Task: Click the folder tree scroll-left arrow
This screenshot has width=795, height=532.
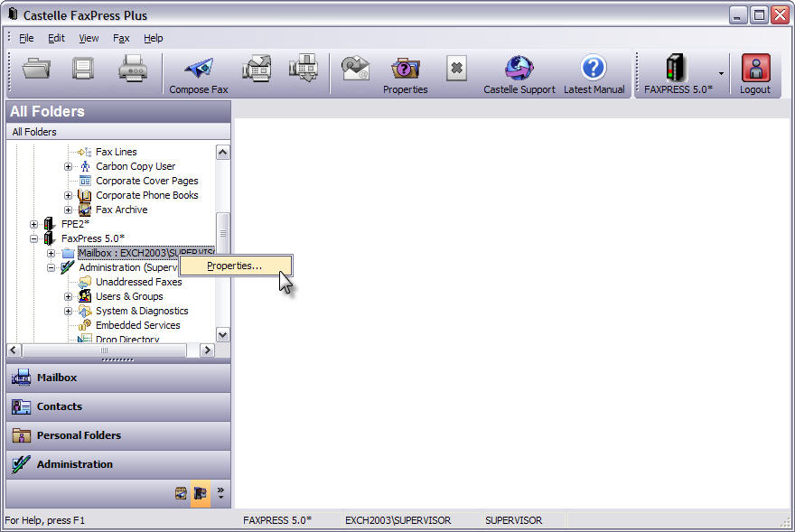Action: click(14, 350)
